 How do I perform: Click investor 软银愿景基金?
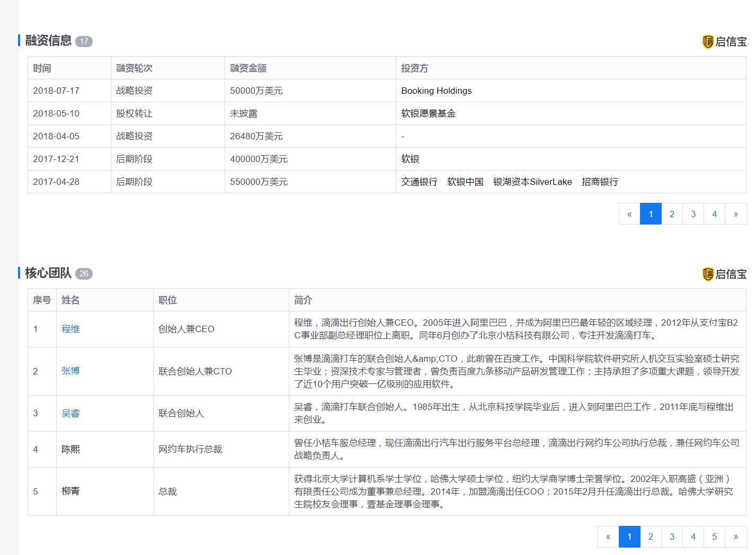tap(428, 113)
